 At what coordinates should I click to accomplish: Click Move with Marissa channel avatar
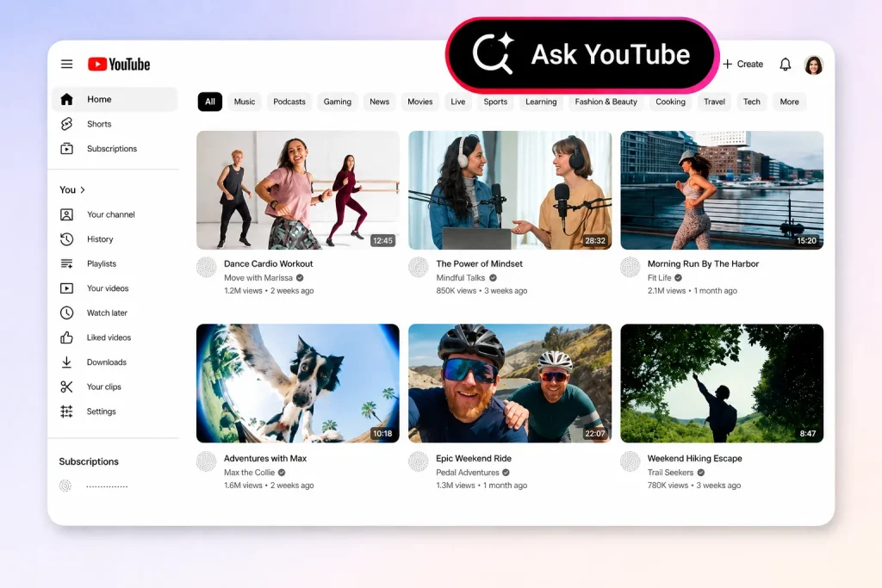click(207, 267)
